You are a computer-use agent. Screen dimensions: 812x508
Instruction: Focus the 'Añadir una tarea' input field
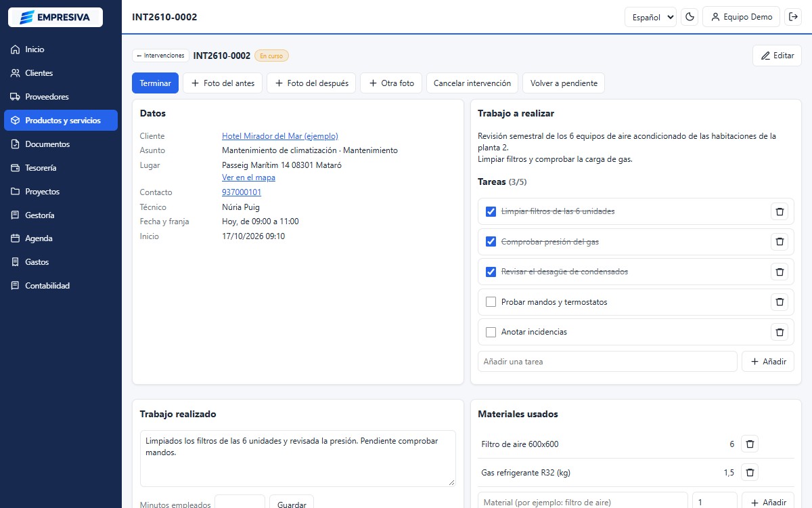point(608,362)
